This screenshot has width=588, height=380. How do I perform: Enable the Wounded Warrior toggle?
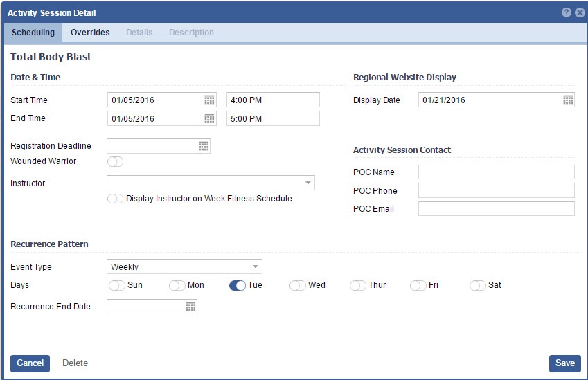tap(115, 162)
